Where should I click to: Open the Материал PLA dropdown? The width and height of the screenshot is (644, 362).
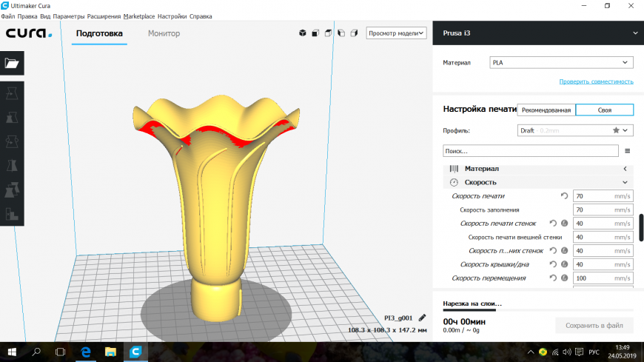pos(561,63)
